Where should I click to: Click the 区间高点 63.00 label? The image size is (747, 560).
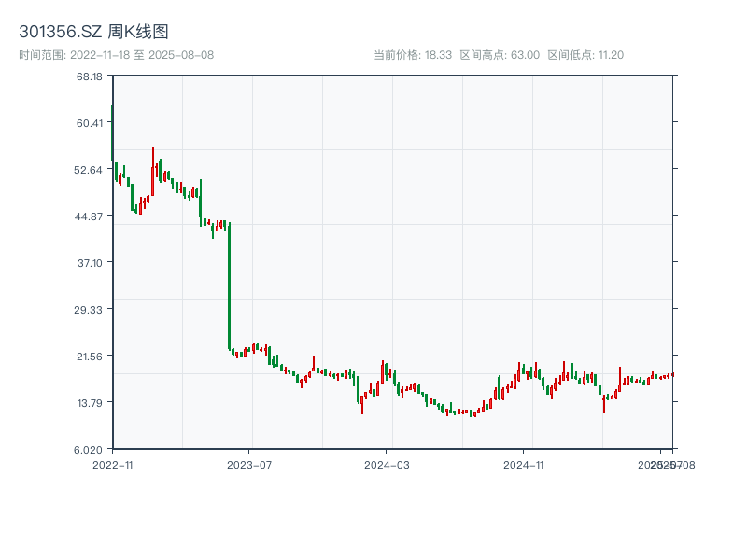pos(500,55)
